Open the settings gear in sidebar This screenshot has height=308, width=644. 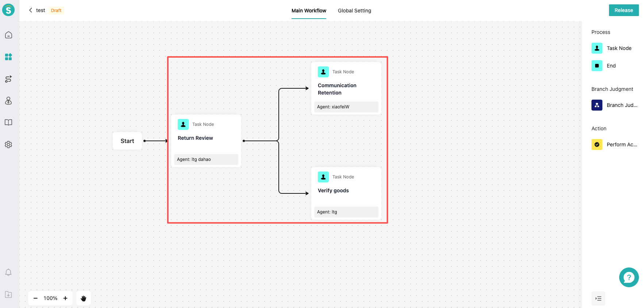8,145
